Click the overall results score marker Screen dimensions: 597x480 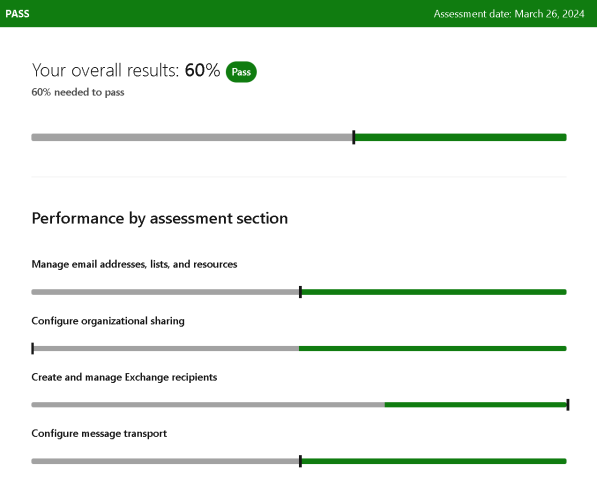click(x=354, y=137)
